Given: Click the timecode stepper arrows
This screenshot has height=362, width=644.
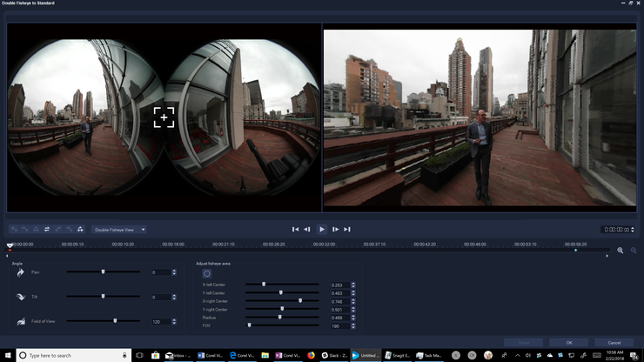Looking at the screenshot, I should tap(633, 230).
